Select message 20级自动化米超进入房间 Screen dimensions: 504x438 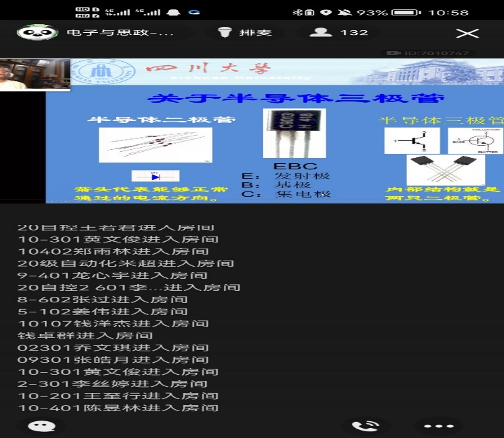tap(125, 263)
